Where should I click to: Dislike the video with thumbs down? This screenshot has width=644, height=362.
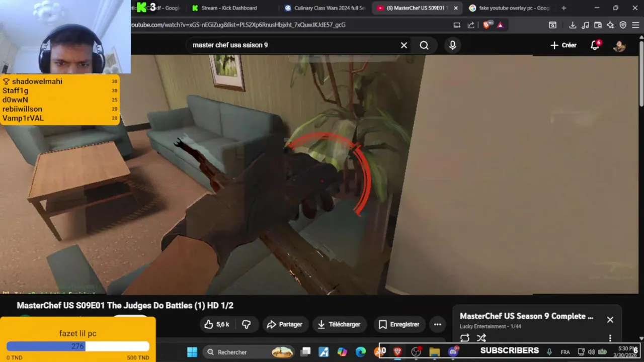[x=247, y=324]
